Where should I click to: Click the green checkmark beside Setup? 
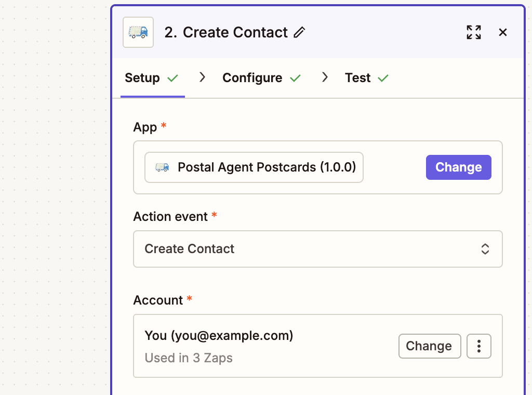point(173,78)
